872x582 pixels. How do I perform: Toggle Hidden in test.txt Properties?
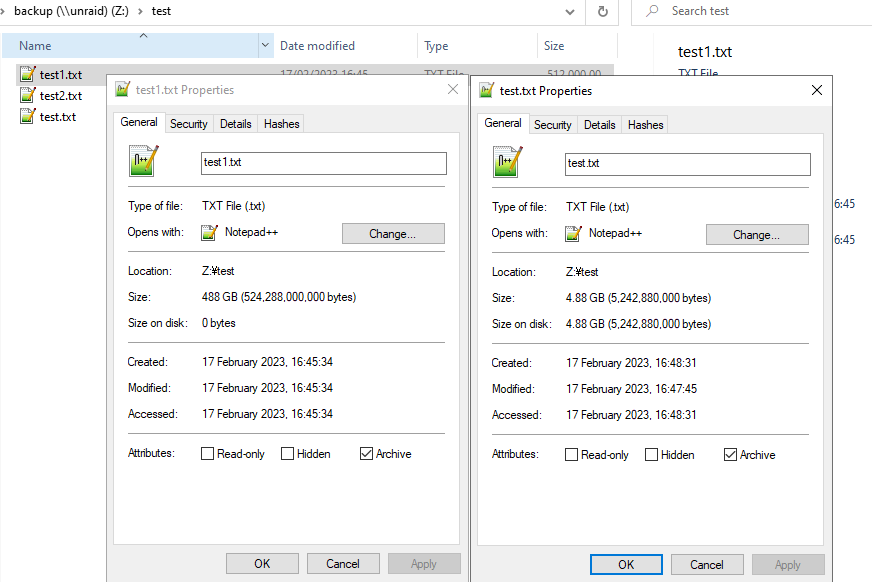point(651,455)
